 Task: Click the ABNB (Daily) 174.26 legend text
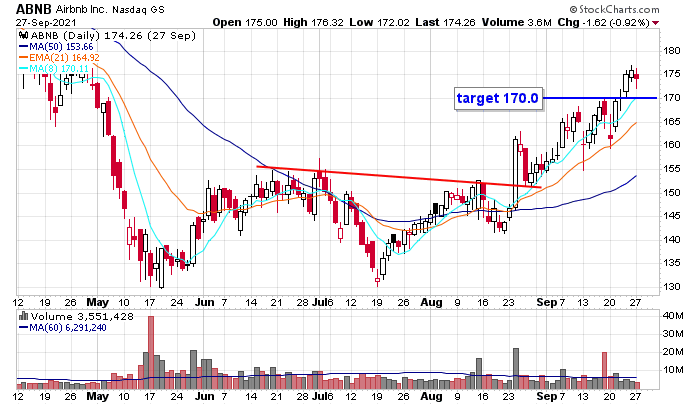tap(113, 36)
